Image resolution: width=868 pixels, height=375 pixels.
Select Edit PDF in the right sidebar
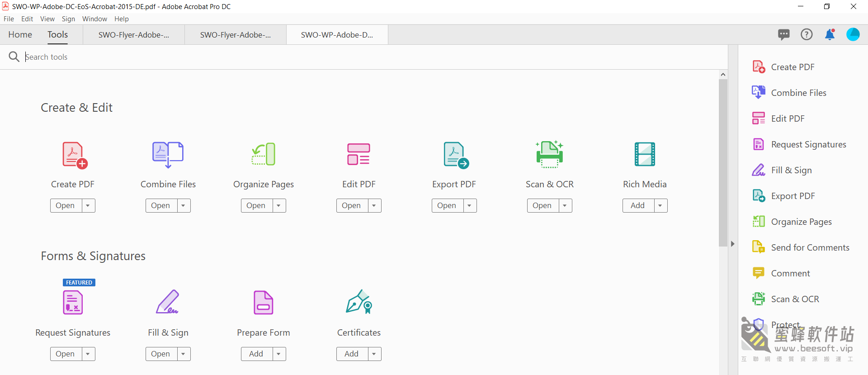[x=778, y=119]
